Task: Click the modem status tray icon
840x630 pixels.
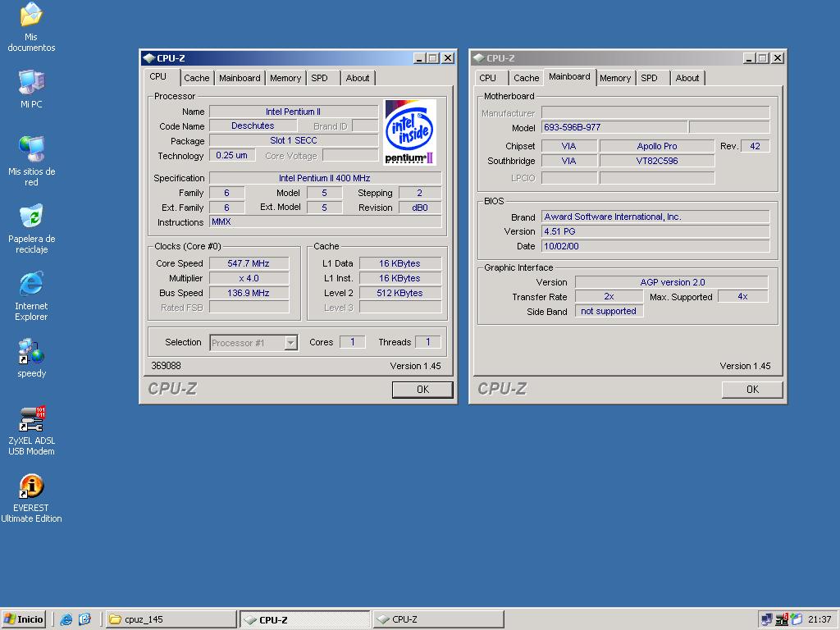Action: click(782, 619)
